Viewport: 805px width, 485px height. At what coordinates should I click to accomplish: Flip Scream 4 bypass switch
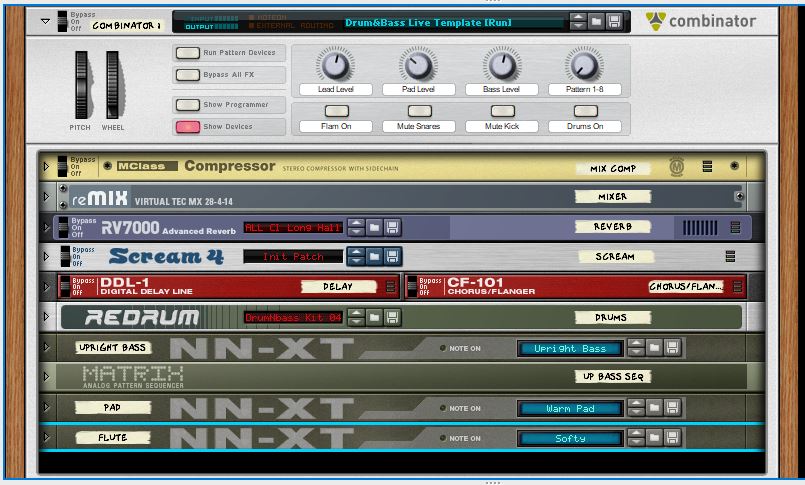coord(65,256)
